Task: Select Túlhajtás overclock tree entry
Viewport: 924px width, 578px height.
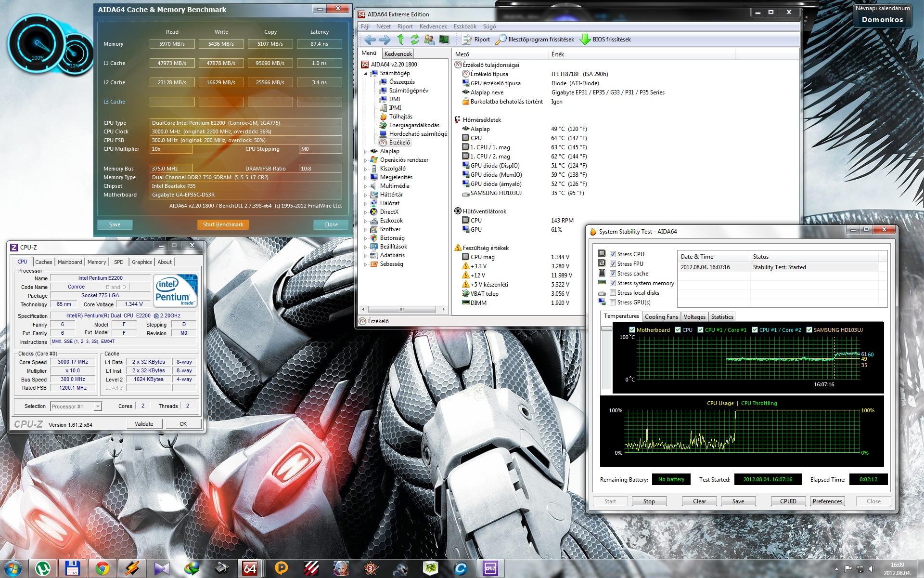Action: click(x=396, y=117)
